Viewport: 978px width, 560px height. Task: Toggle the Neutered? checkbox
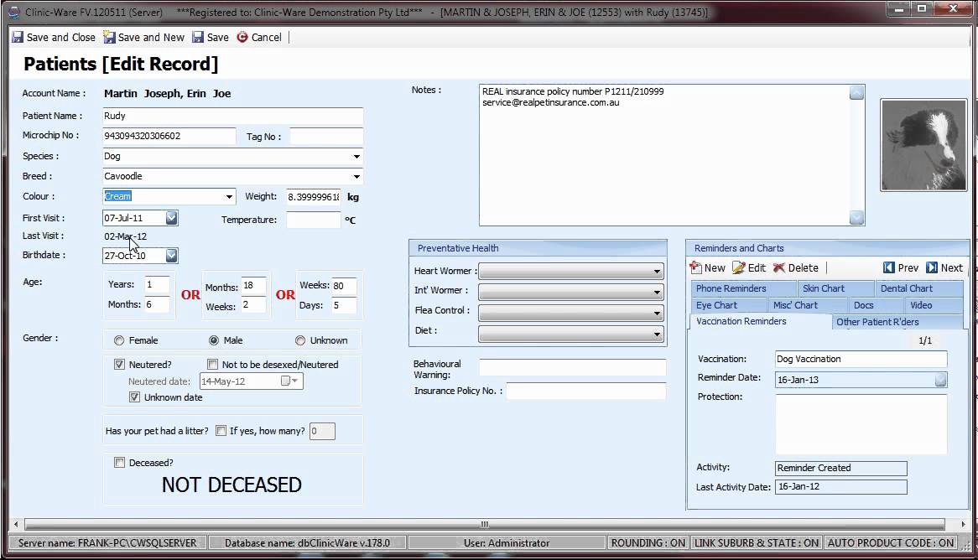[x=119, y=364]
